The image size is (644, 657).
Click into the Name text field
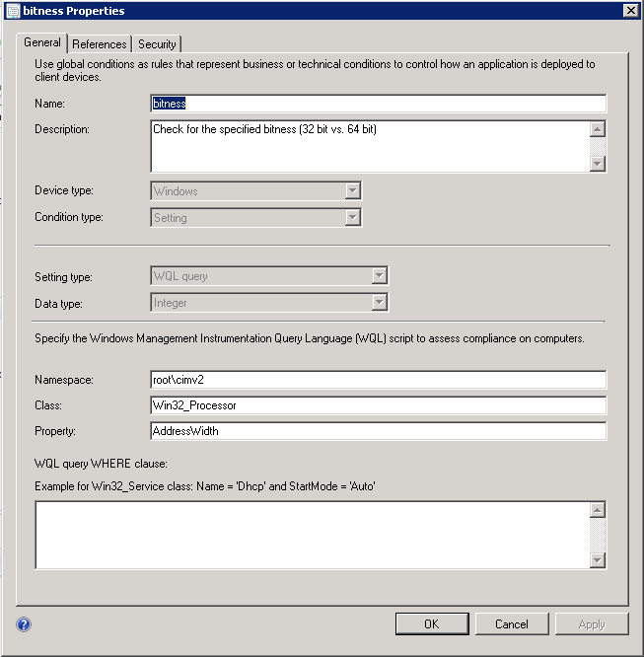click(x=378, y=104)
